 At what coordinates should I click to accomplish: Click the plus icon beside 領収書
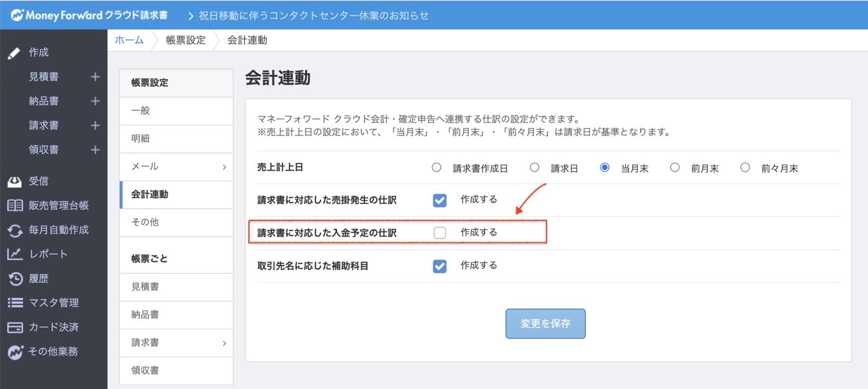[95, 149]
